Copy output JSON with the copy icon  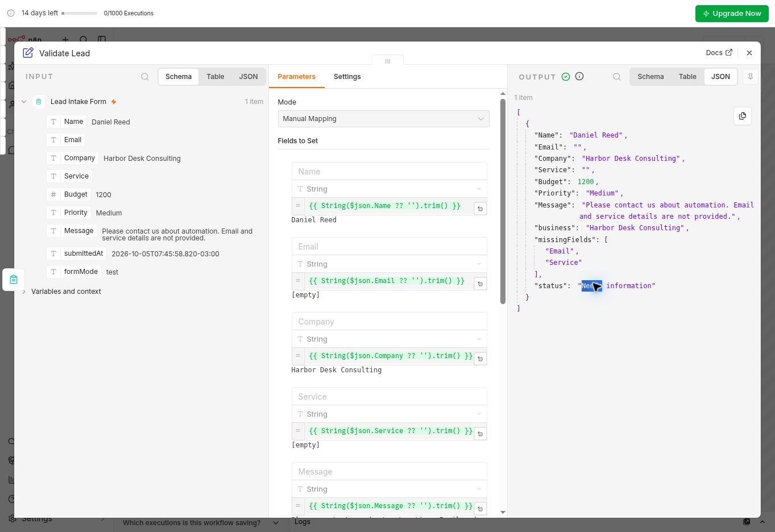pyautogui.click(x=742, y=116)
